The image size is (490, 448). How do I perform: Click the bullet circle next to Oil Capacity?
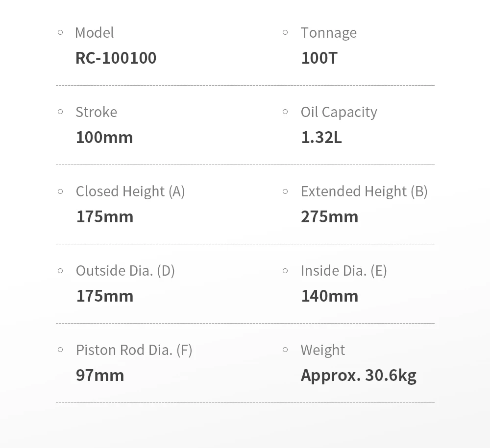pos(285,112)
